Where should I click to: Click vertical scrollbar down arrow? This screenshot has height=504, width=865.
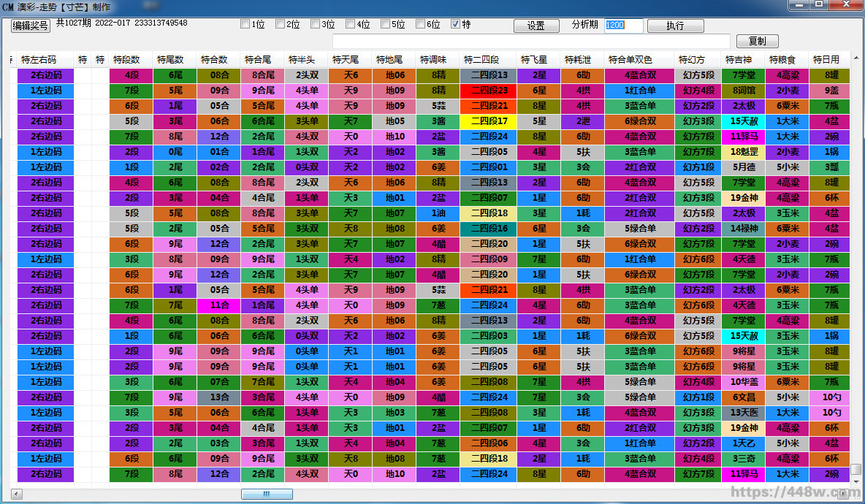coord(856,481)
